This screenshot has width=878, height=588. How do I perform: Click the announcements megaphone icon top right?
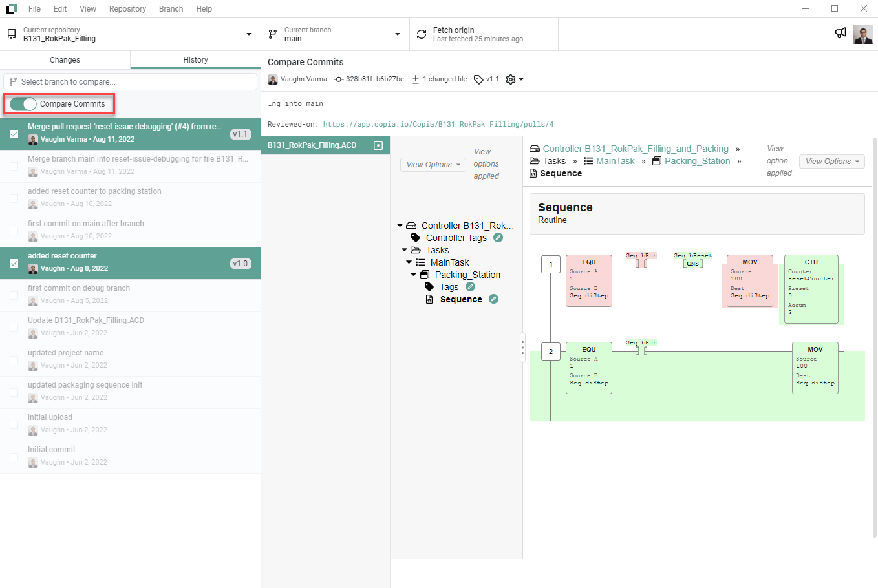pyautogui.click(x=841, y=33)
